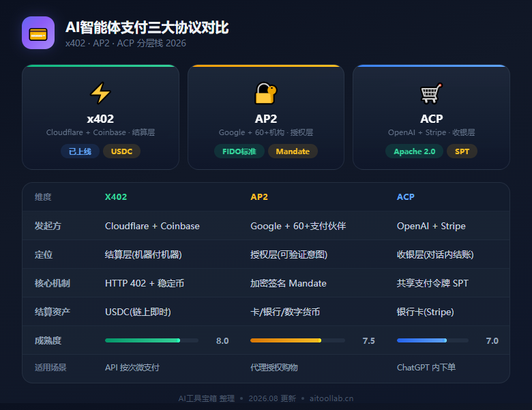Click the 授权层(可验证意图) cell
The width and height of the screenshot is (532, 410).
pos(289,254)
